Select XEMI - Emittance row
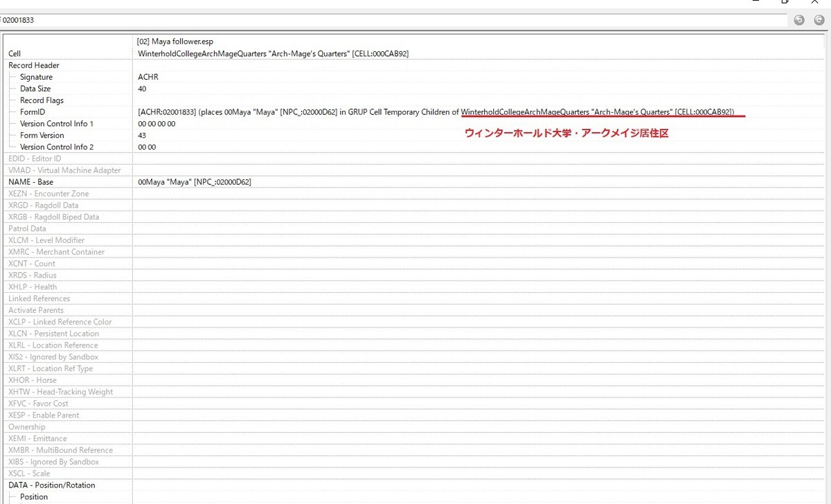This screenshot has width=831, height=504. click(37, 438)
